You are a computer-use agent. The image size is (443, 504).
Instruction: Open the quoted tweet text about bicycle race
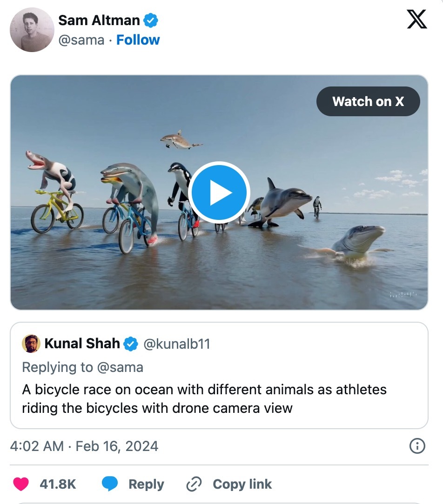204,398
